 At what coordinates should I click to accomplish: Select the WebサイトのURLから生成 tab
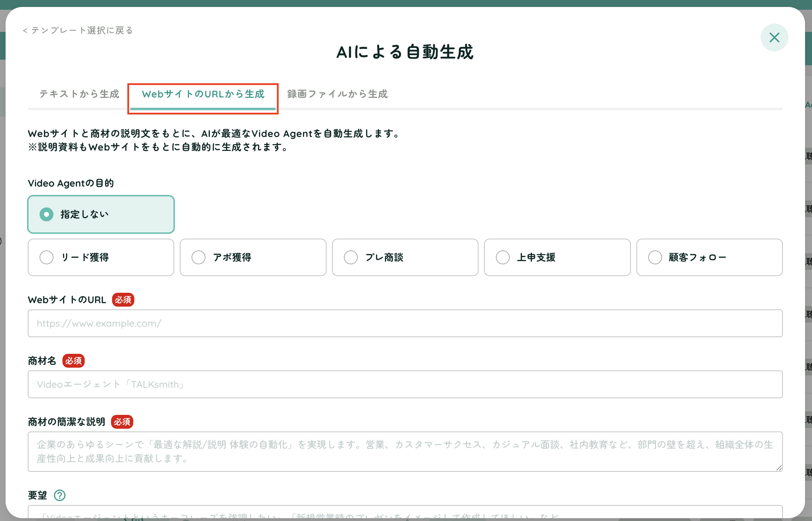point(203,94)
